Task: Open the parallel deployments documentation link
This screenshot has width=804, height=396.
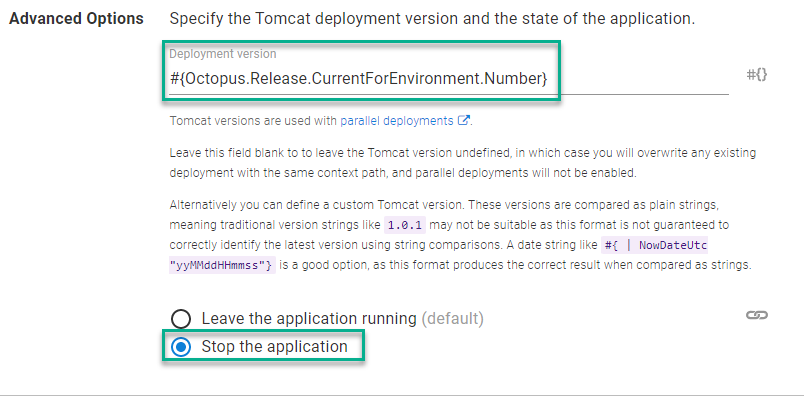Action: coord(397,121)
